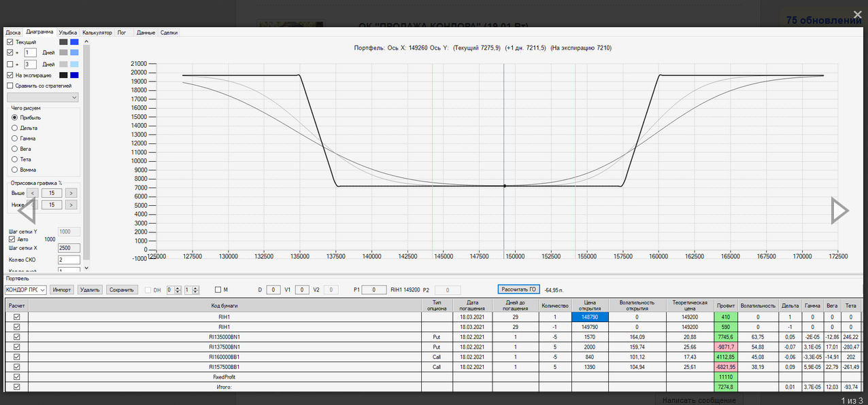The width and height of the screenshot is (868, 405).
Task: Pick the black swatch for На экспирацию
Action: 63,75
